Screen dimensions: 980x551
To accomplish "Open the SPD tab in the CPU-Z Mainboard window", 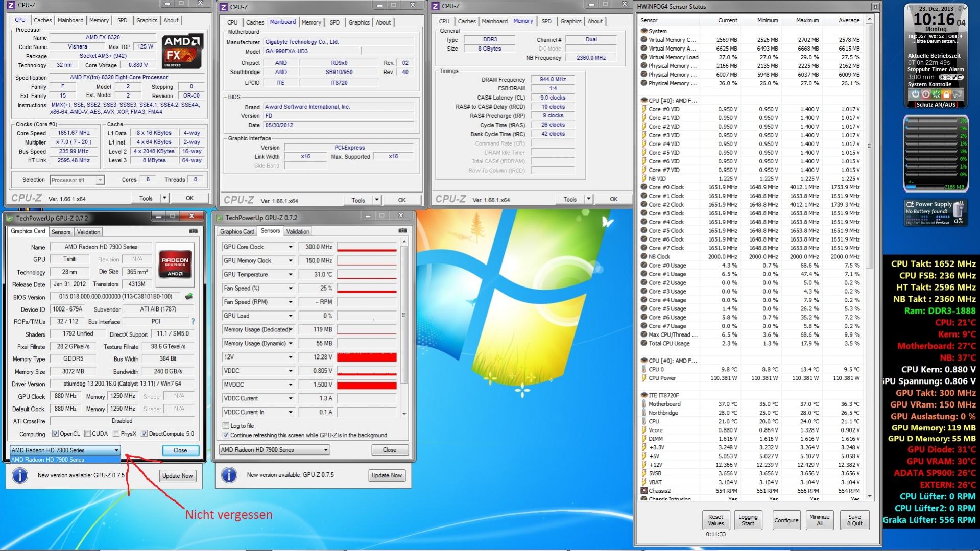I will (334, 22).
